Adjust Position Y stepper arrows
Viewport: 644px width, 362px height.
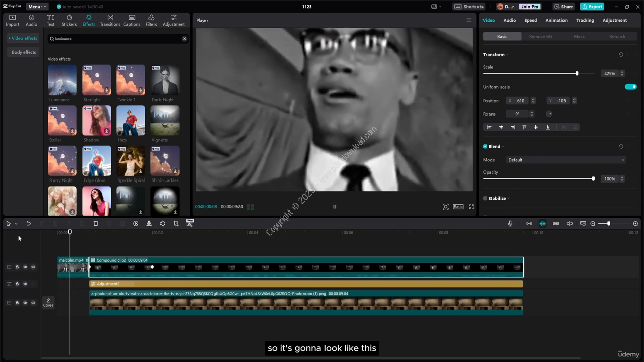click(574, 101)
